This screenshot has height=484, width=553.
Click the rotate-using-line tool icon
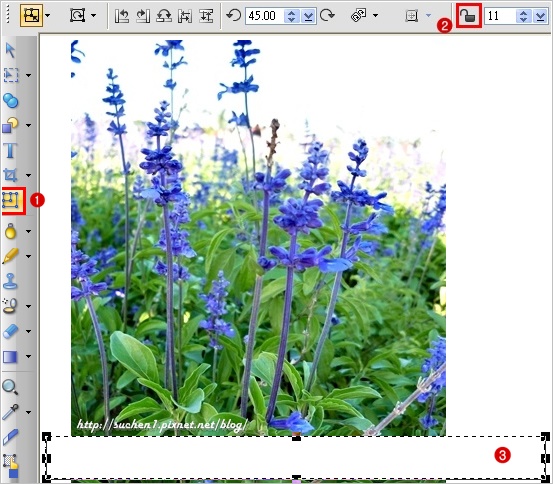pyautogui.click(x=358, y=16)
